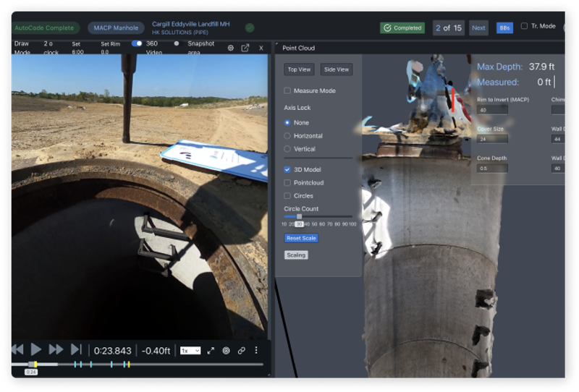Click the 2 o clock setting
Viewport: 579px width, 392px height.
coord(51,48)
